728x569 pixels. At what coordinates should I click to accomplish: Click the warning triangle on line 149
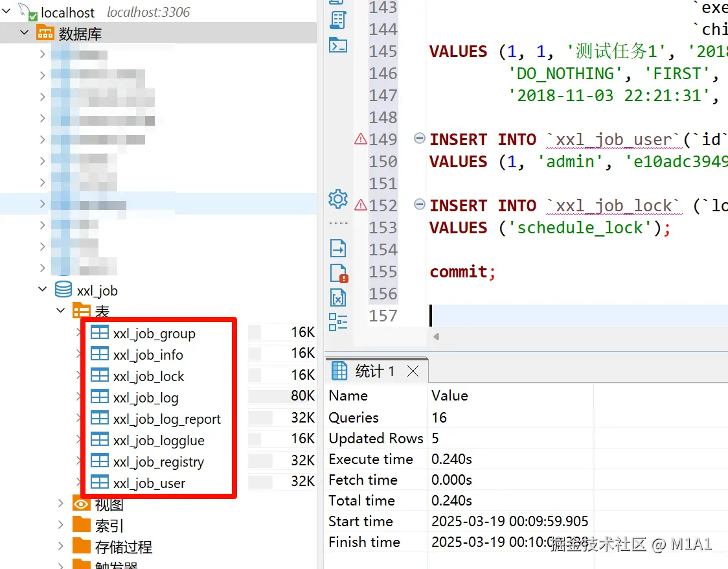coord(360,139)
